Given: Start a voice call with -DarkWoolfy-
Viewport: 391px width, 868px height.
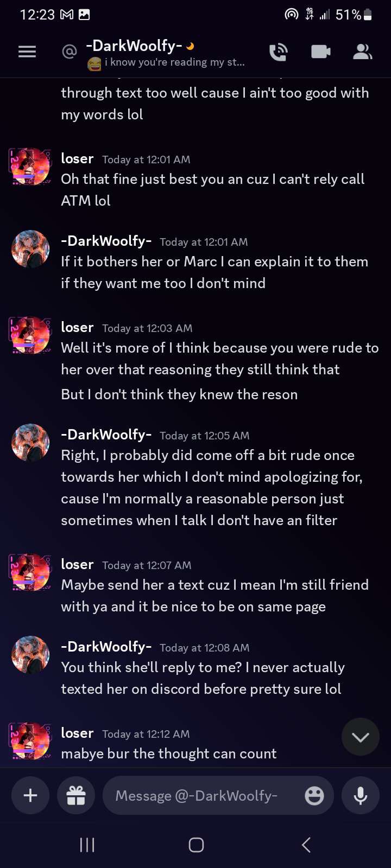Looking at the screenshot, I should click(278, 52).
